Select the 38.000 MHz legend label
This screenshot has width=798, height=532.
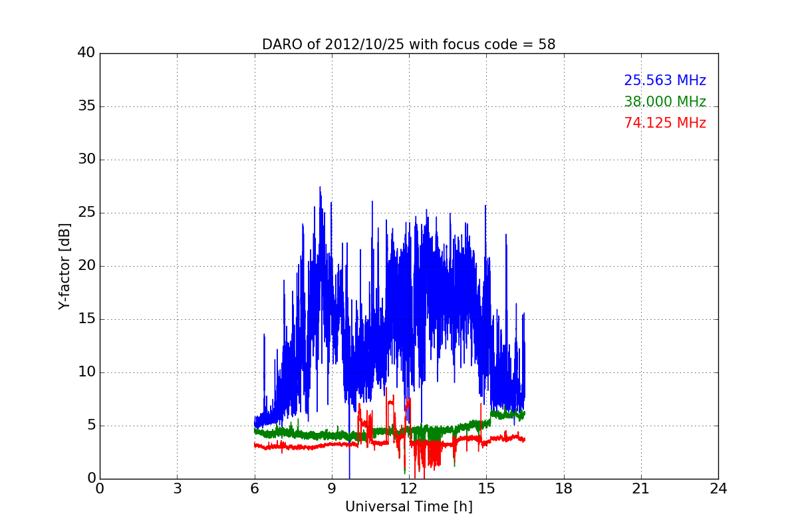(x=665, y=102)
